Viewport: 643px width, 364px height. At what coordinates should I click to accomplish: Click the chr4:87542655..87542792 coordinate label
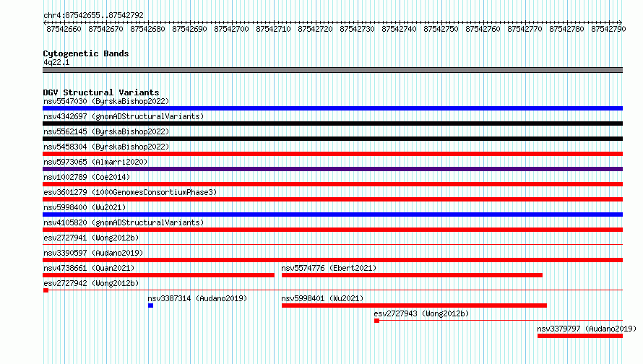click(x=93, y=15)
